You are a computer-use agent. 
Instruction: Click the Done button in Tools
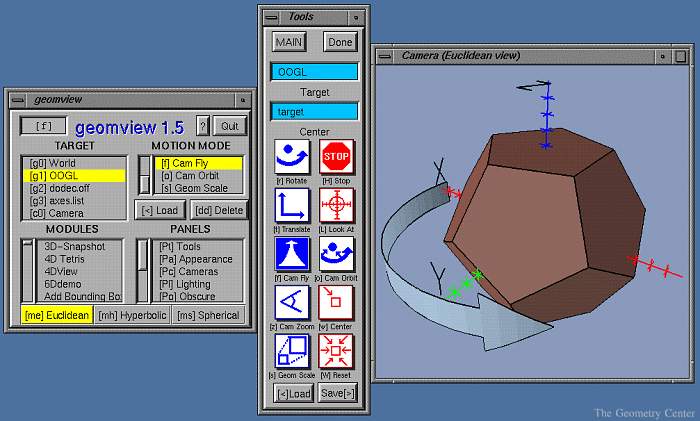tap(340, 42)
